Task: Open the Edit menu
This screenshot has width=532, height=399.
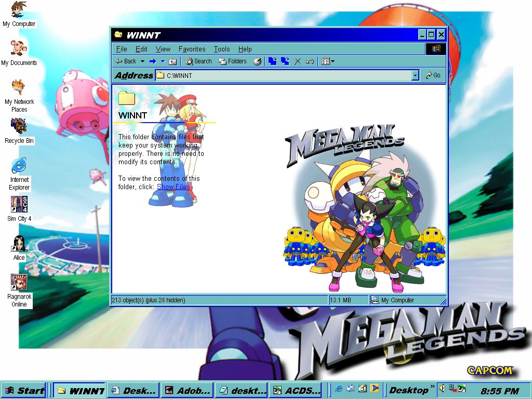Action: click(141, 49)
